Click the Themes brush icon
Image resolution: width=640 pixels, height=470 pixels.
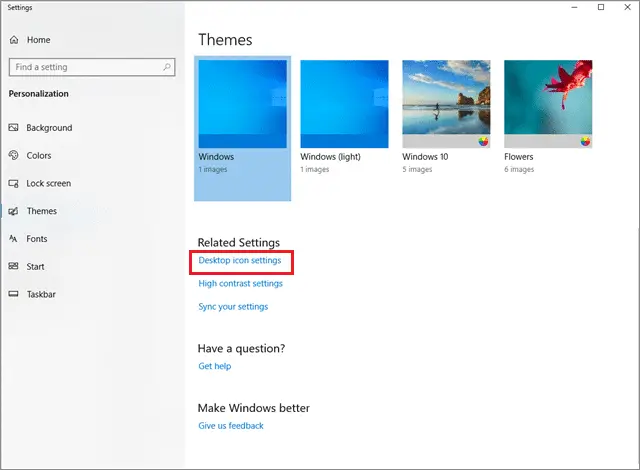pyautogui.click(x=13, y=211)
